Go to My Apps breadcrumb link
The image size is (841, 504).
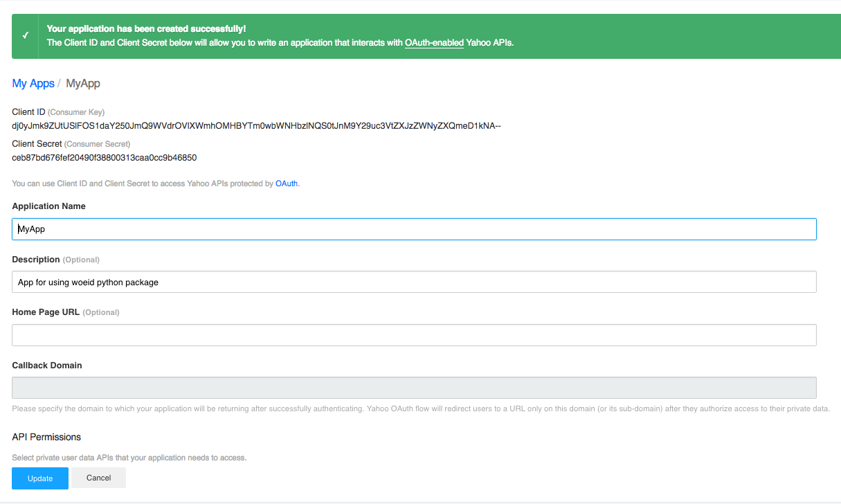click(x=33, y=83)
